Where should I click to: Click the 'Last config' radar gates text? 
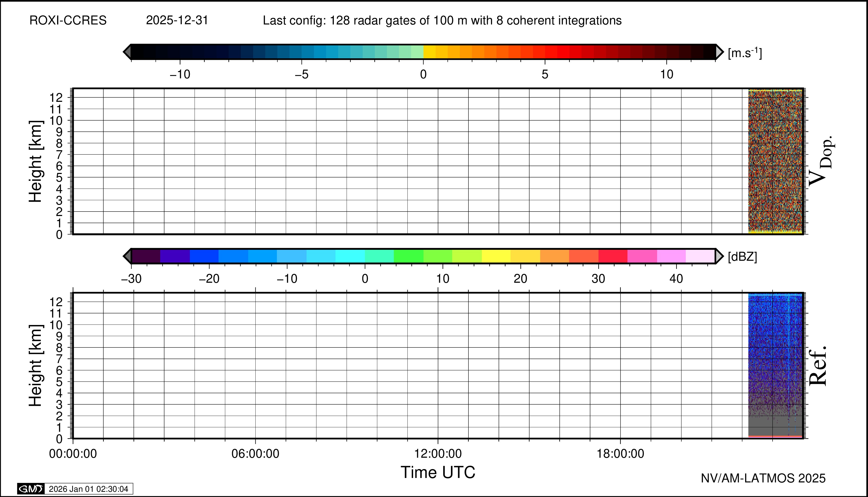[x=442, y=21]
